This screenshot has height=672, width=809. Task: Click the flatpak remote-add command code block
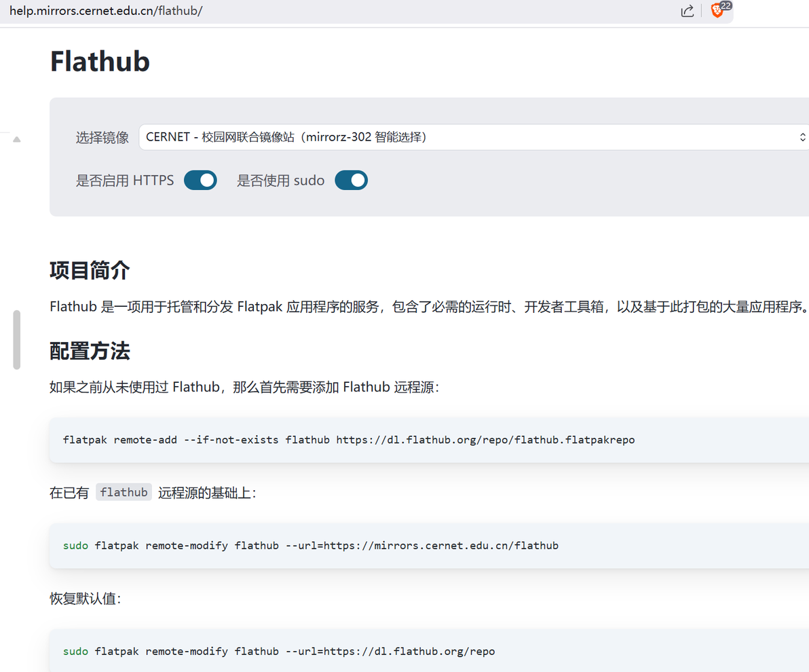[x=429, y=440]
